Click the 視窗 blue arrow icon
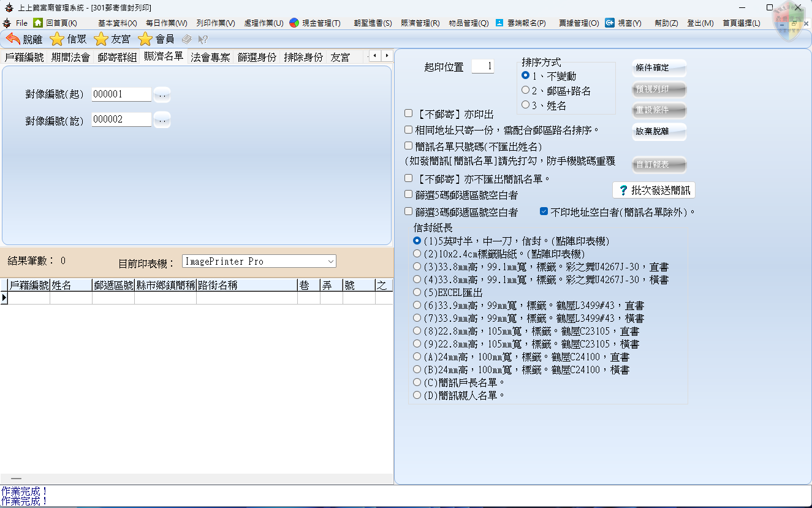The width and height of the screenshot is (812, 508). coord(610,23)
